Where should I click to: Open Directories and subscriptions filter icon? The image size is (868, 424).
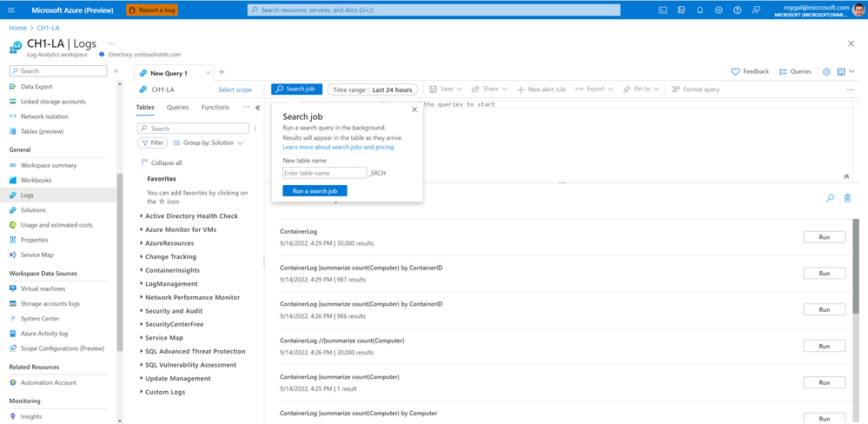(681, 10)
